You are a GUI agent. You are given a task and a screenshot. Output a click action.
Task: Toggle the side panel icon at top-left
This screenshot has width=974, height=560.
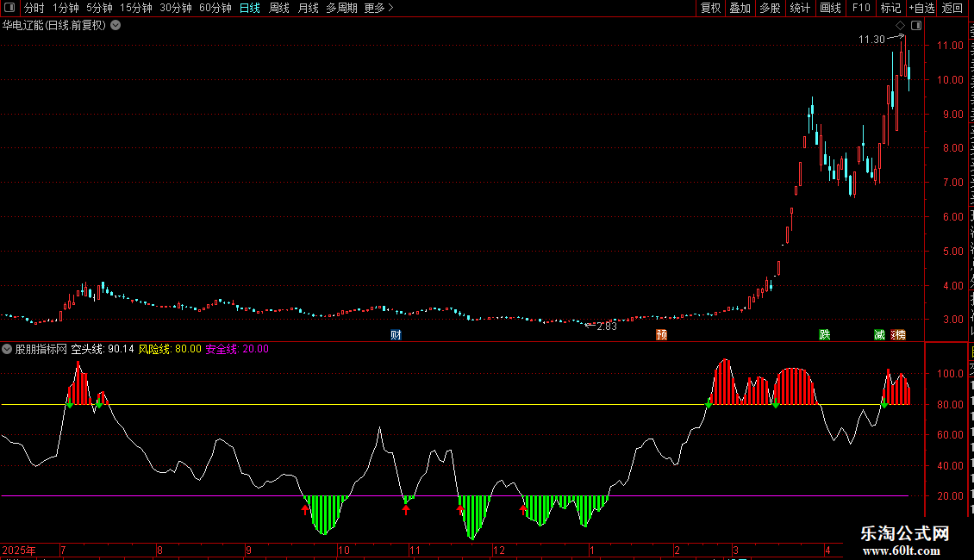[9, 8]
